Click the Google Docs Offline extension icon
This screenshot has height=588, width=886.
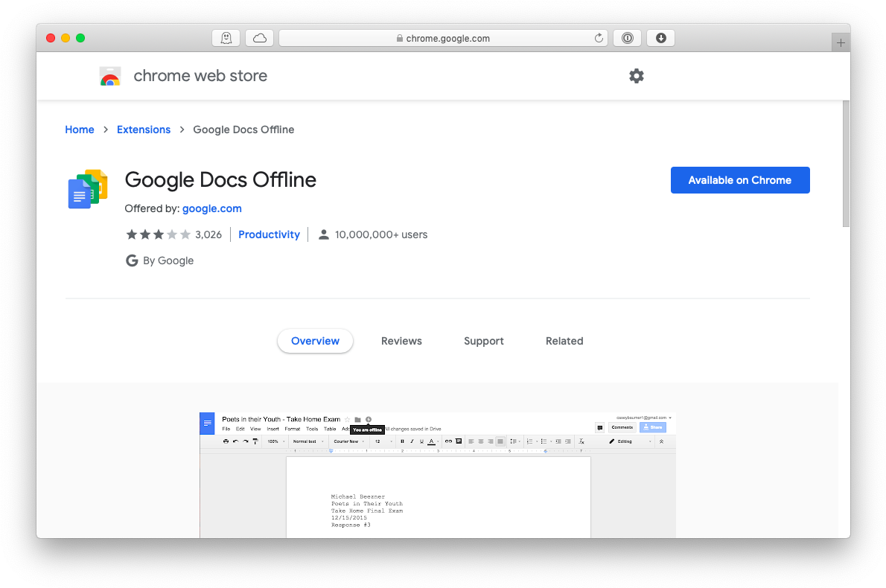click(x=88, y=188)
